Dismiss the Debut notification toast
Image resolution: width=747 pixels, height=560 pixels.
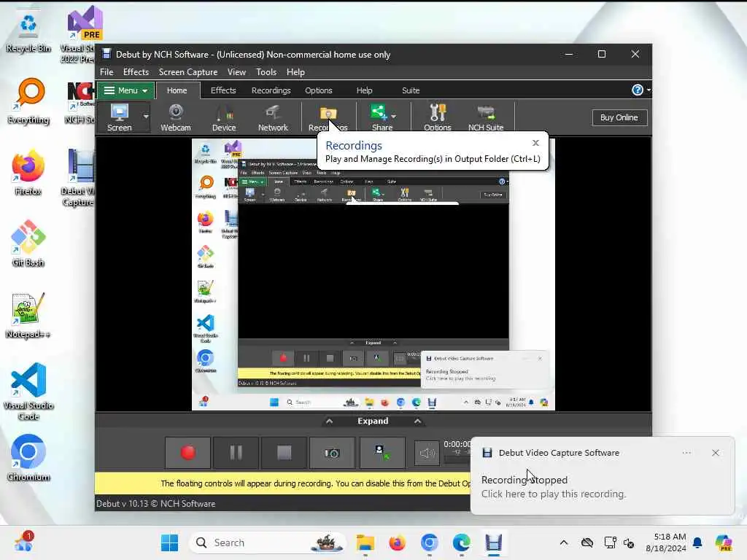(715, 453)
